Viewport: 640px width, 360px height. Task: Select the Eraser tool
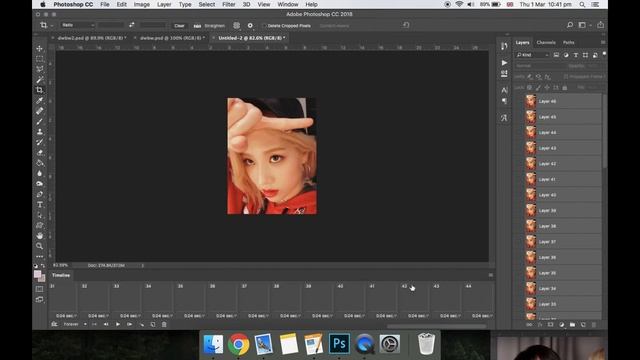pos(40,152)
